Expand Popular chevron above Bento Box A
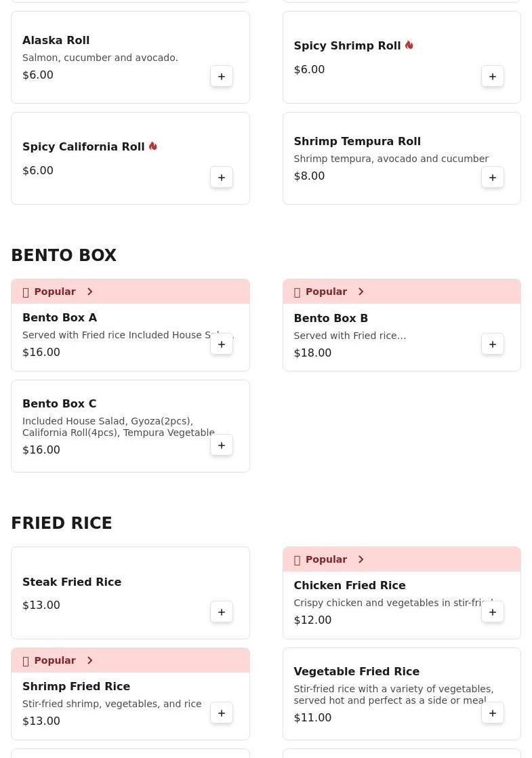 click(89, 292)
